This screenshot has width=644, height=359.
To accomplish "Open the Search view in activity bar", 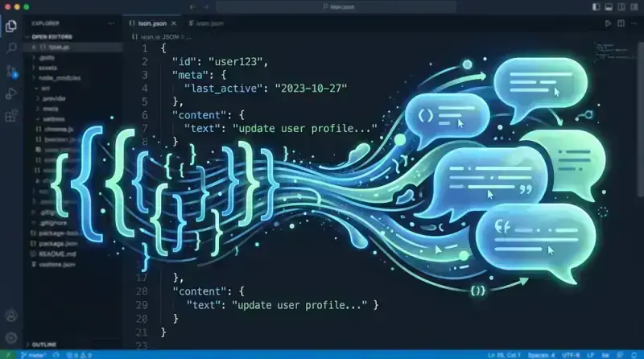I will [11, 48].
